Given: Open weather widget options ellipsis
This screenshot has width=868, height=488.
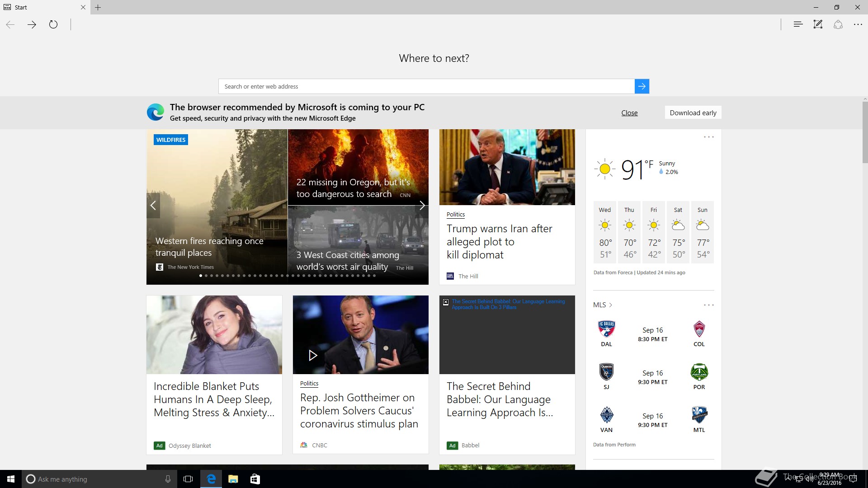Looking at the screenshot, I should [709, 137].
